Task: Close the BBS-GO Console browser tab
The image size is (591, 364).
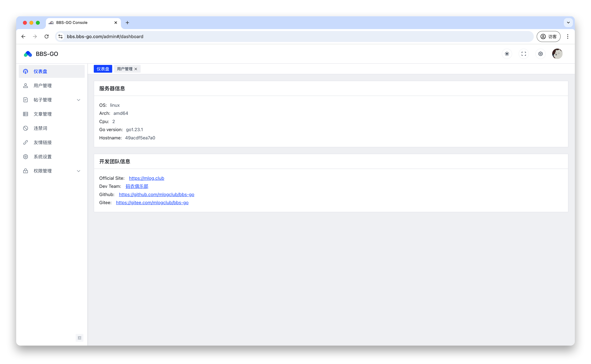Action: (116, 23)
